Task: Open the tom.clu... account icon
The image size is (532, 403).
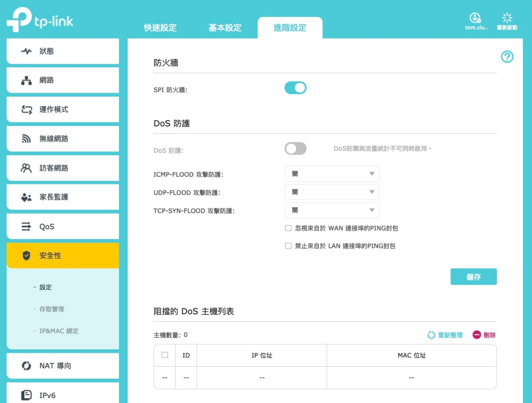Action: point(475,18)
